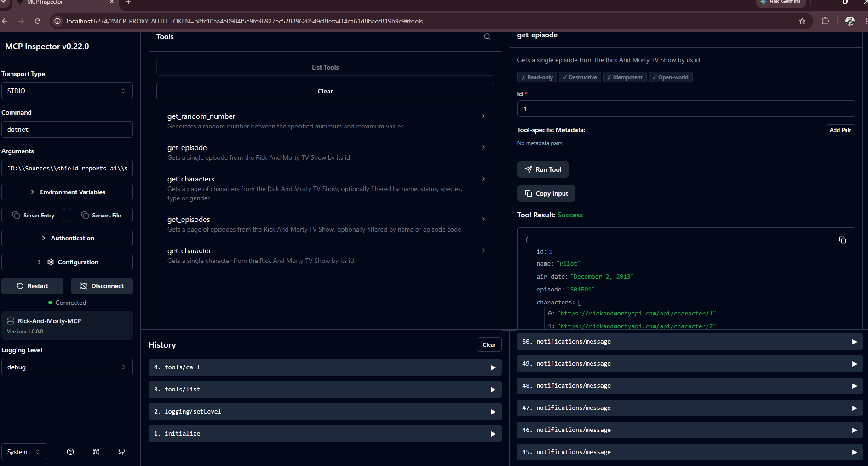
Task: Focus the Arguments input field
Action: 67,168
